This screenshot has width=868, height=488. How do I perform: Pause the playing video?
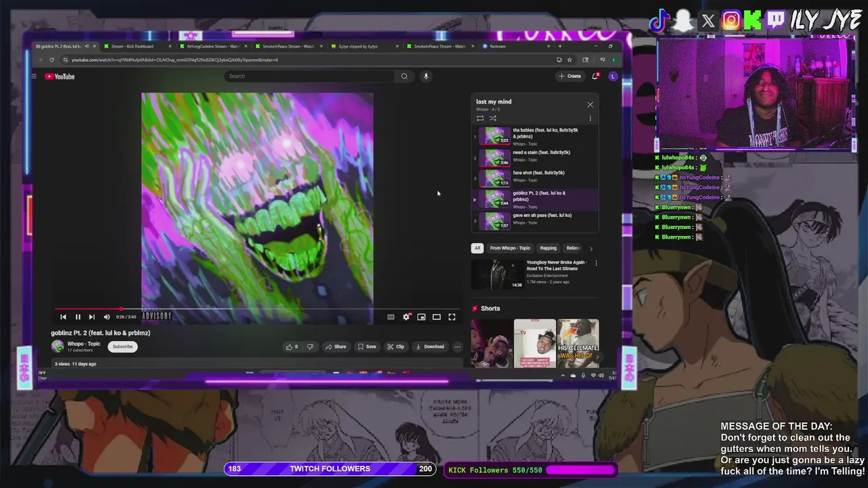tap(78, 317)
